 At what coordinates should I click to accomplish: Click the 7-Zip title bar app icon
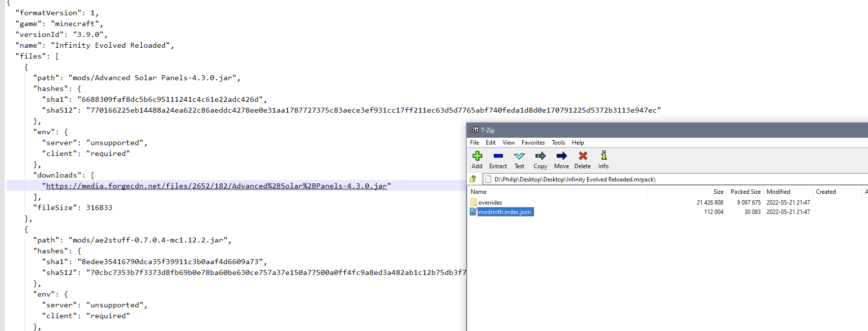coord(475,130)
